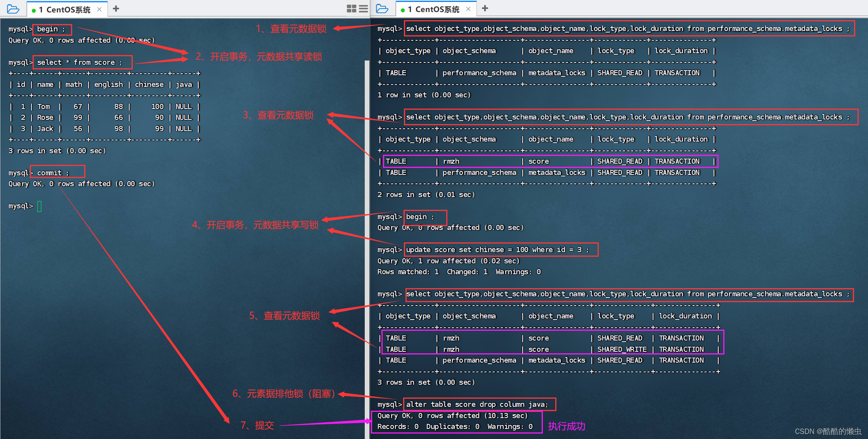The image size is (868, 439).
Task: Open the folder icon in the right pane
Action: click(382, 9)
